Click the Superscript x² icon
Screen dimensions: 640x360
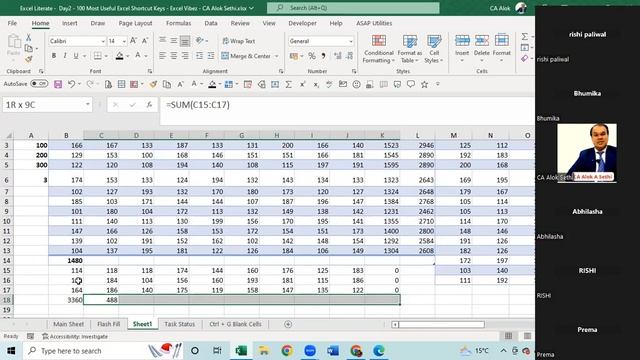pyautogui.click(x=302, y=84)
